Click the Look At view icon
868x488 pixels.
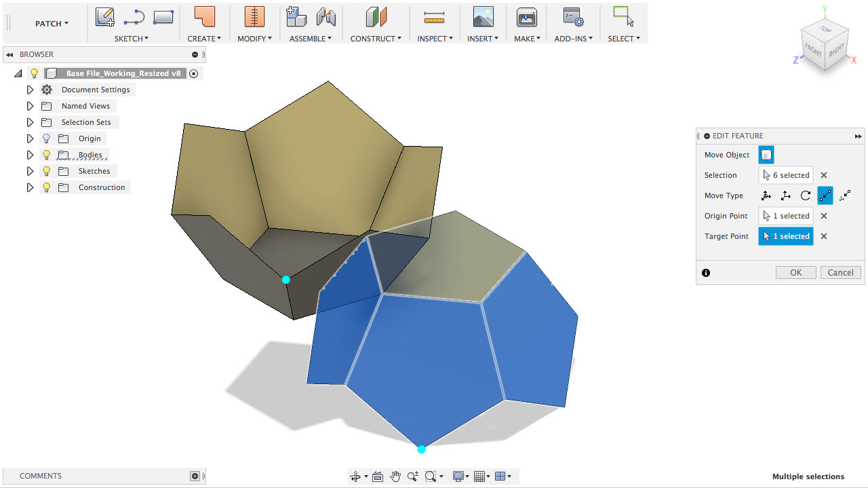[378, 476]
